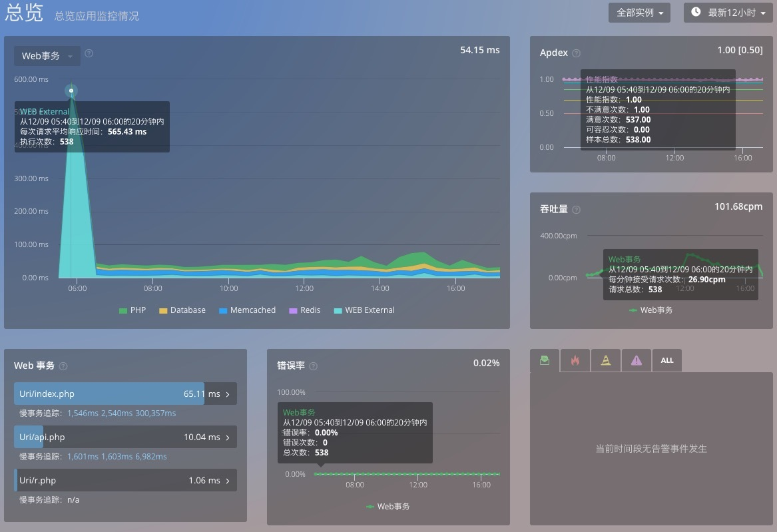Hide the Memcached series via legend
Screen dimensions: 777x532
[246, 310]
